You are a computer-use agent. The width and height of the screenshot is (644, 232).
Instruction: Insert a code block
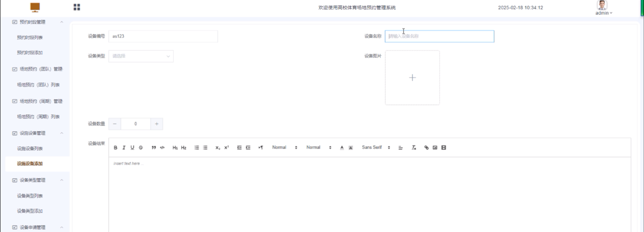tap(162, 148)
